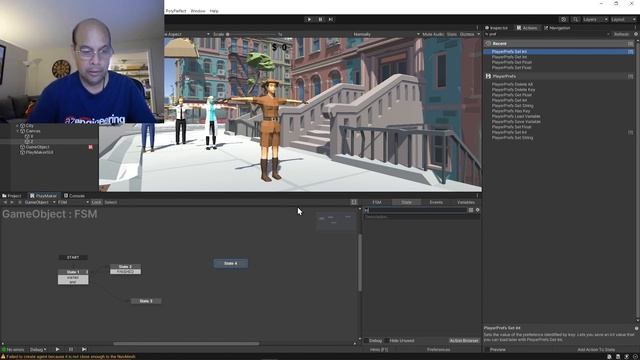Toggle Mute Audio in Game view
640x360 pixels.
433,34
